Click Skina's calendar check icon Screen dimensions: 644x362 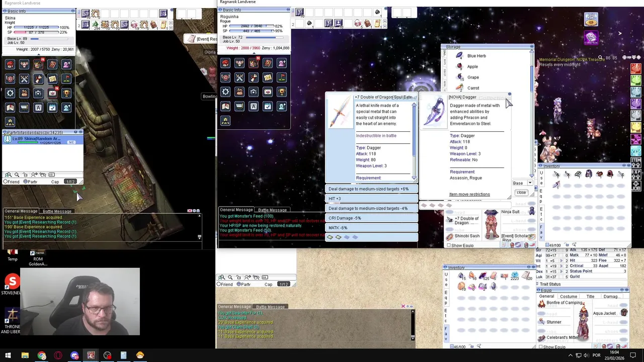[52, 108]
